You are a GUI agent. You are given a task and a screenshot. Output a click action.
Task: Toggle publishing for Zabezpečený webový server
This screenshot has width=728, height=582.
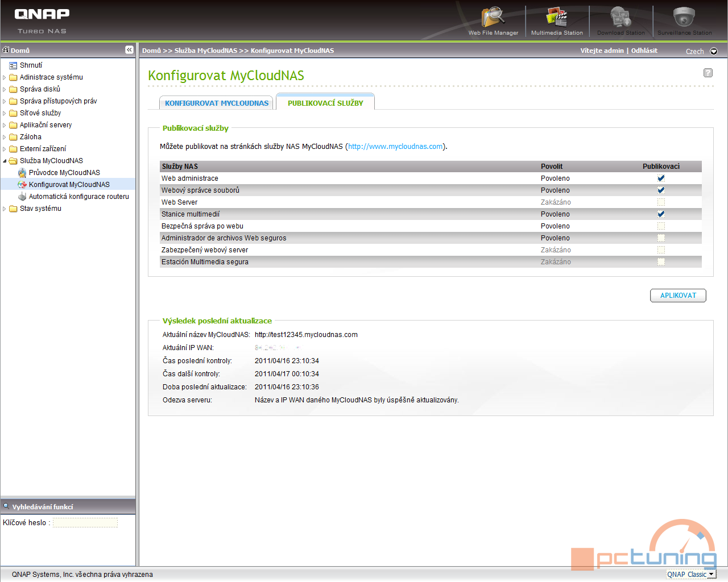click(661, 250)
